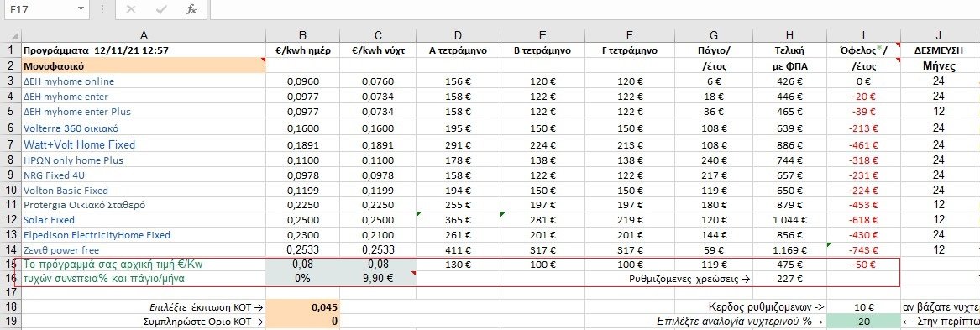980x330 pixels.
Task: Open the 'Protergia Οικιακό Σταθερό' link
Action: 84,205
